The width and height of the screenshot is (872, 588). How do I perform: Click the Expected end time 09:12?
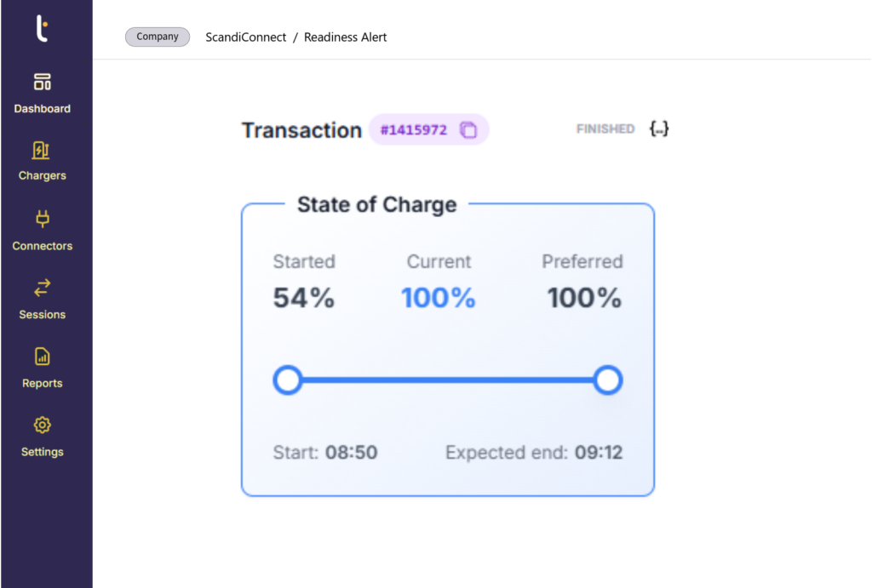[597, 452]
